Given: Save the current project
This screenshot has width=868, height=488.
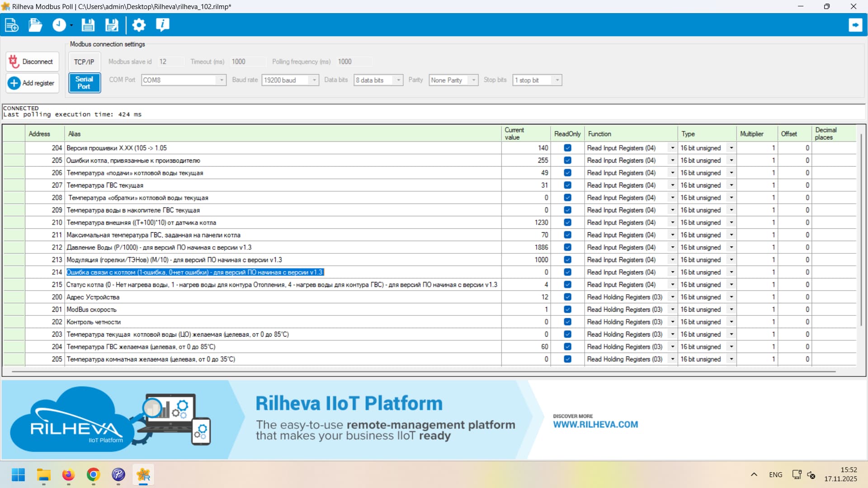Looking at the screenshot, I should pos(88,25).
